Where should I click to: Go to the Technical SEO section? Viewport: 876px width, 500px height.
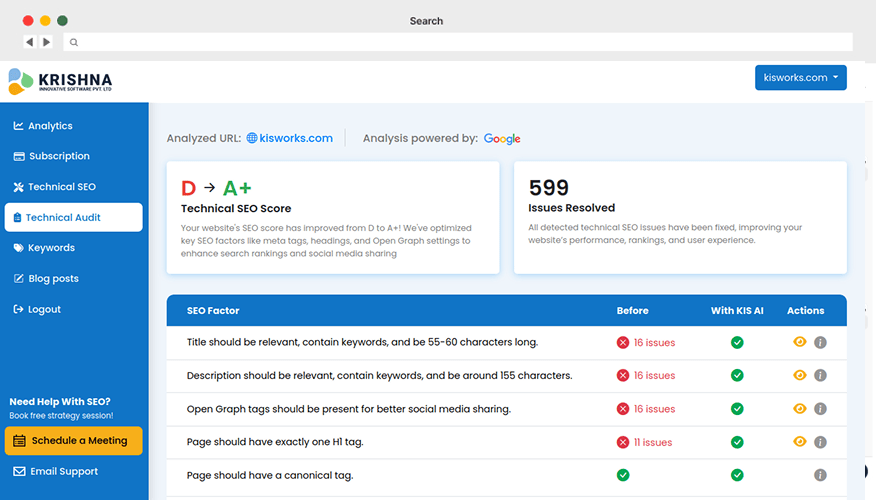pos(54,187)
